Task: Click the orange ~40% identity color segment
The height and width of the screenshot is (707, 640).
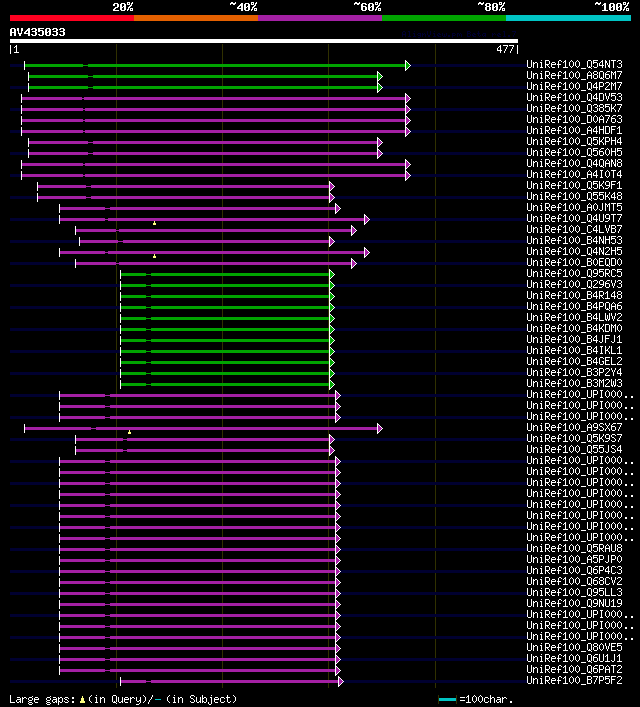Action: point(196,18)
